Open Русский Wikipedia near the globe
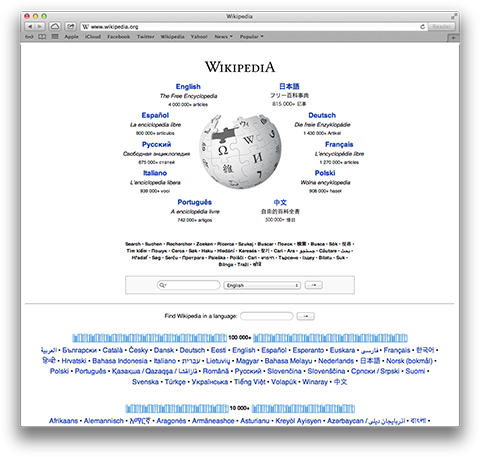This screenshot has width=480, height=457. point(156,144)
